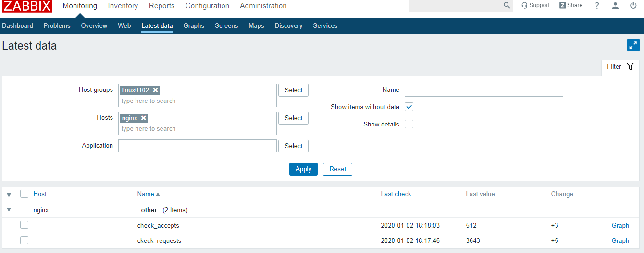
Task: Toggle fullscreen kiosk mode icon
Action: (633, 45)
